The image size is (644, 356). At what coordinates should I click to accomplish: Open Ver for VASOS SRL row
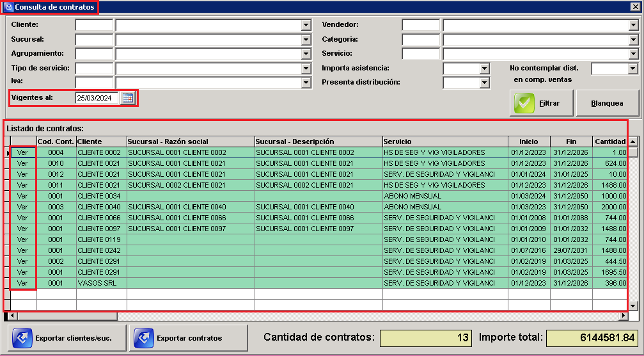point(22,283)
